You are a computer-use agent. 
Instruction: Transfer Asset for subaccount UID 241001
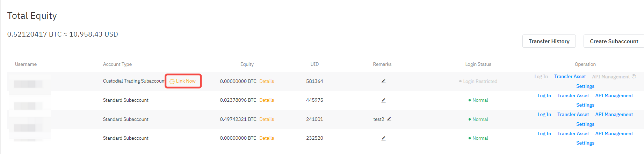click(573, 115)
